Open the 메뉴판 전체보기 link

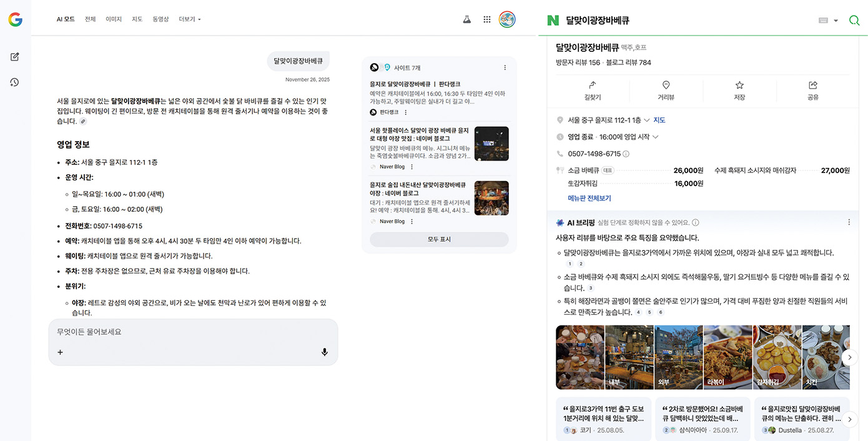(x=588, y=197)
